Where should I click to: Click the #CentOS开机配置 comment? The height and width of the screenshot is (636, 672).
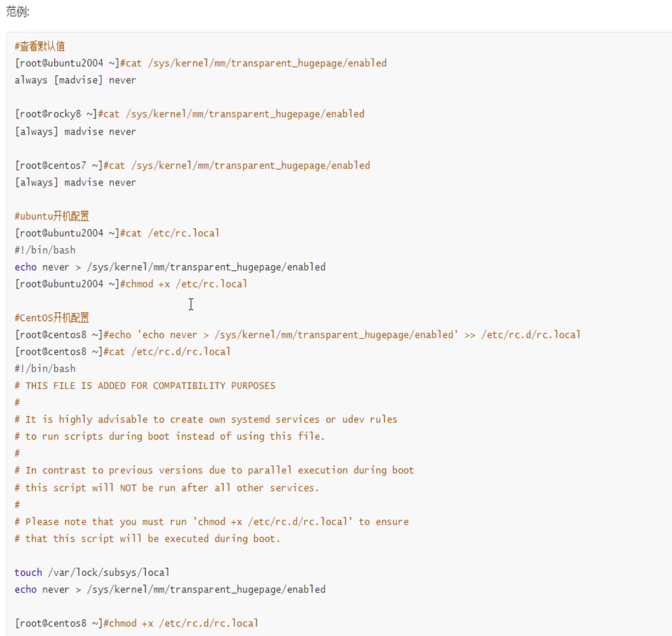point(52,318)
